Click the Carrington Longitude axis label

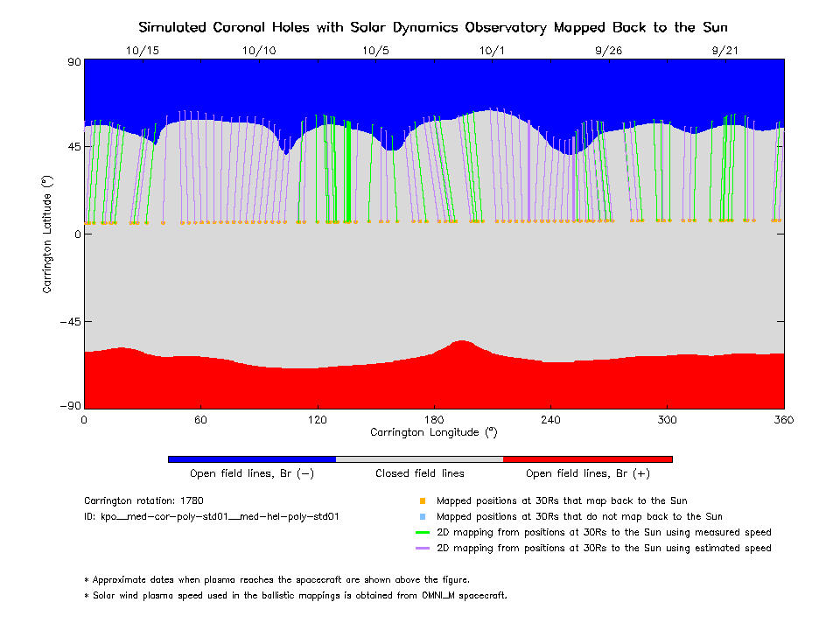[433, 432]
